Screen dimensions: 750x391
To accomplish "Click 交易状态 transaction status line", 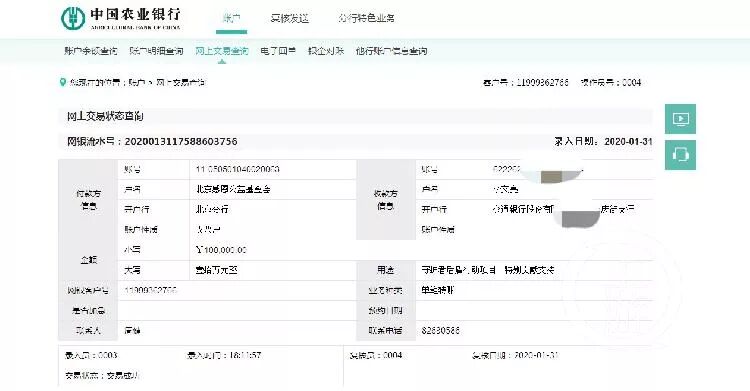I will click(x=102, y=376).
